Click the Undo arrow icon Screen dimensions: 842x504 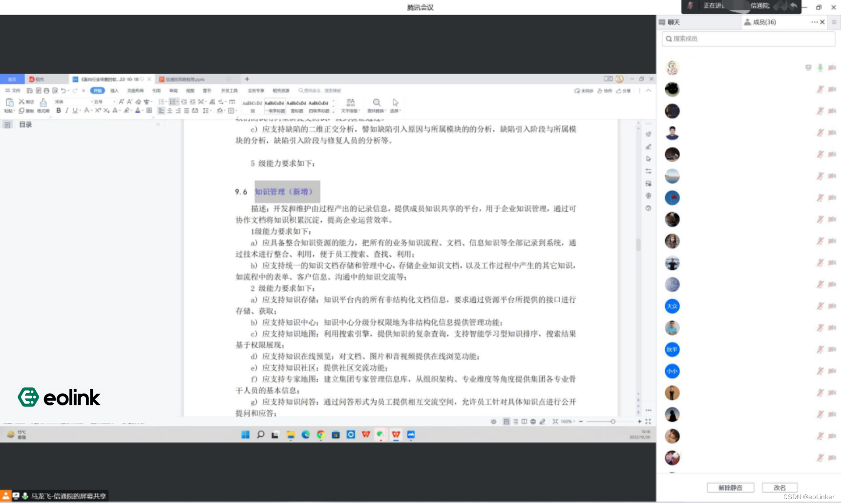[63, 91]
